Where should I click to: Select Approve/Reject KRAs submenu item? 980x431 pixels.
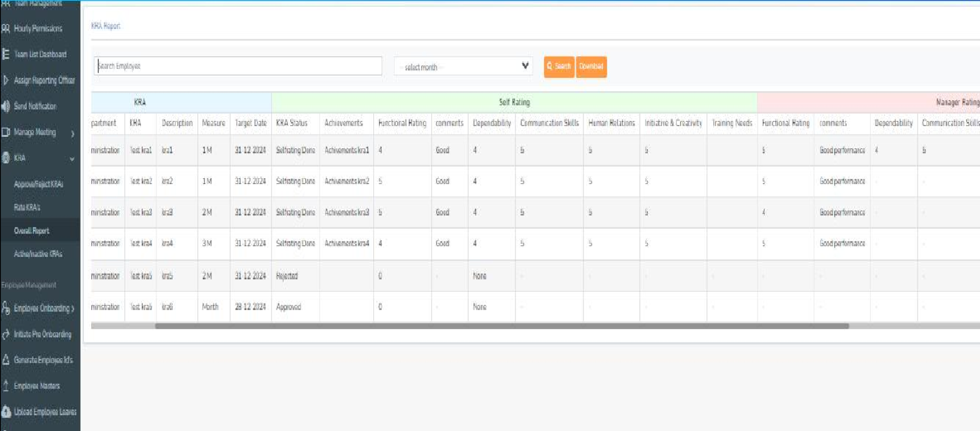click(x=39, y=184)
